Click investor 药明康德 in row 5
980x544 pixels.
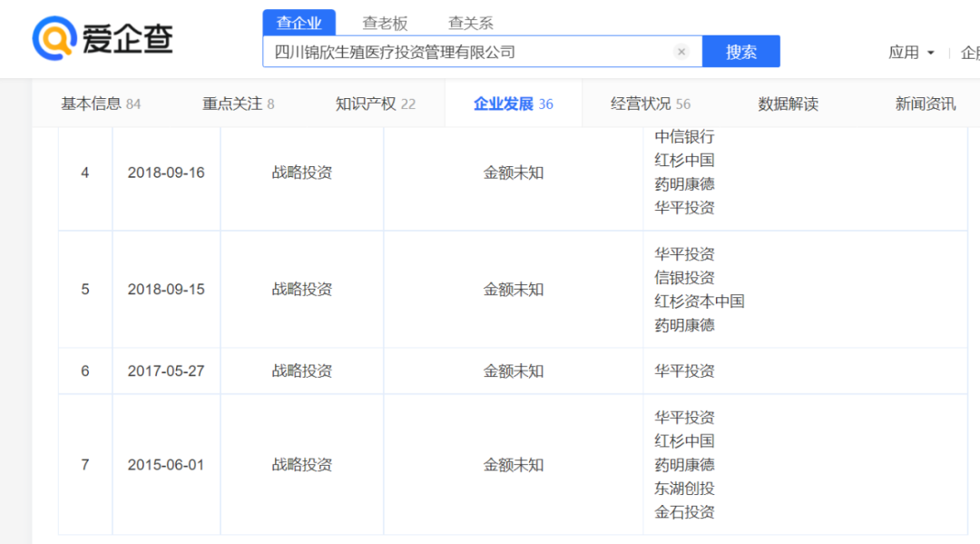click(x=684, y=325)
